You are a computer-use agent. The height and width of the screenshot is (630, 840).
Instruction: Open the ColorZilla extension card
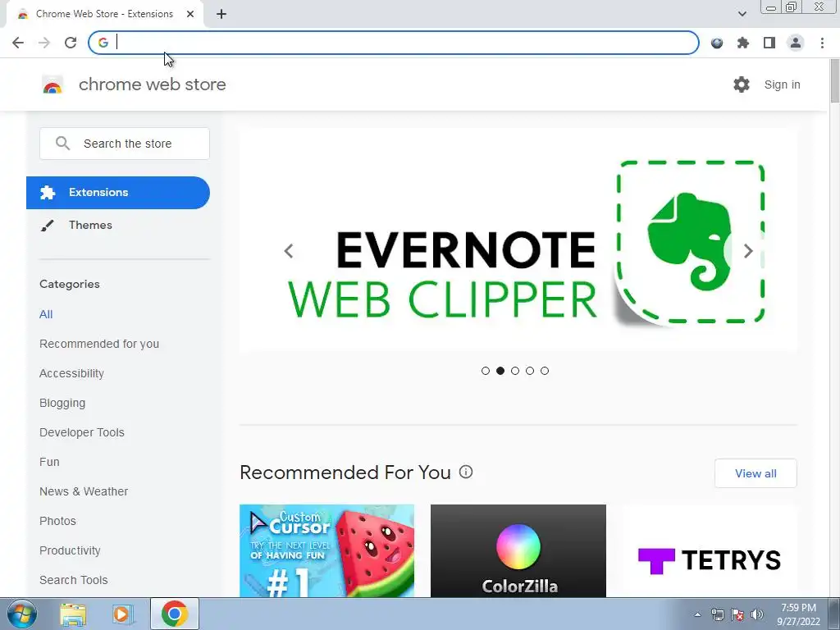coord(518,550)
